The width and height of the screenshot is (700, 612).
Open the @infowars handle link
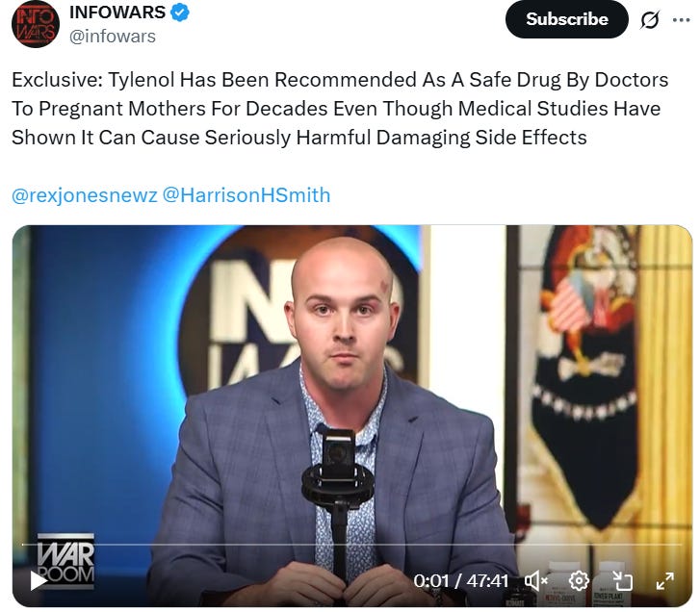(x=112, y=37)
